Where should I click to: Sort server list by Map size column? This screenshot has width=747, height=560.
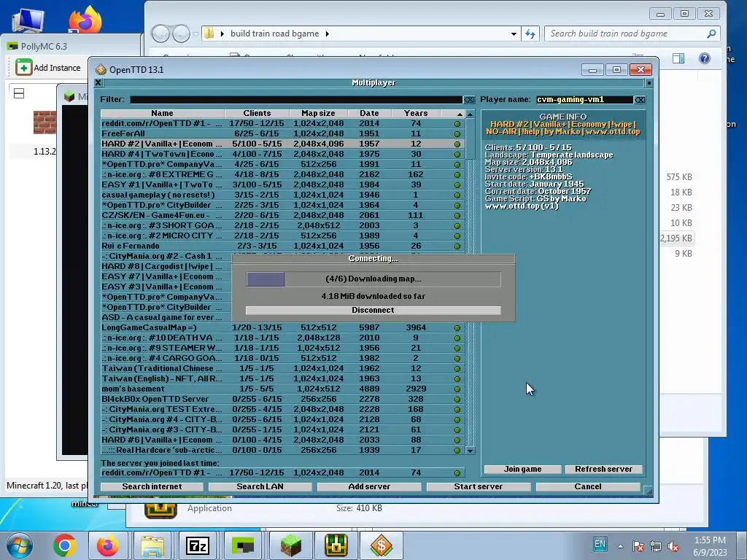(x=318, y=113)
